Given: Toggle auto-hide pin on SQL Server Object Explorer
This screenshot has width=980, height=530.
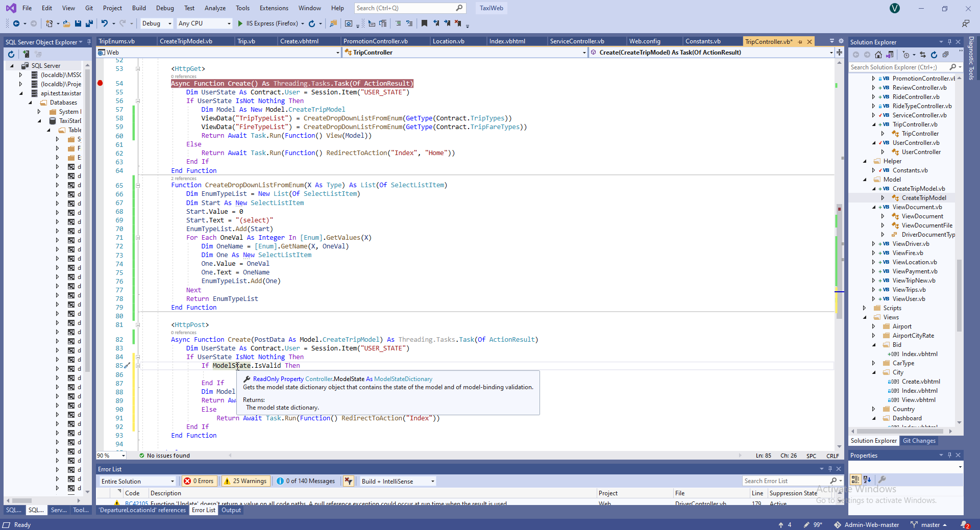Looking at the screenshot, I should point(89,42).
